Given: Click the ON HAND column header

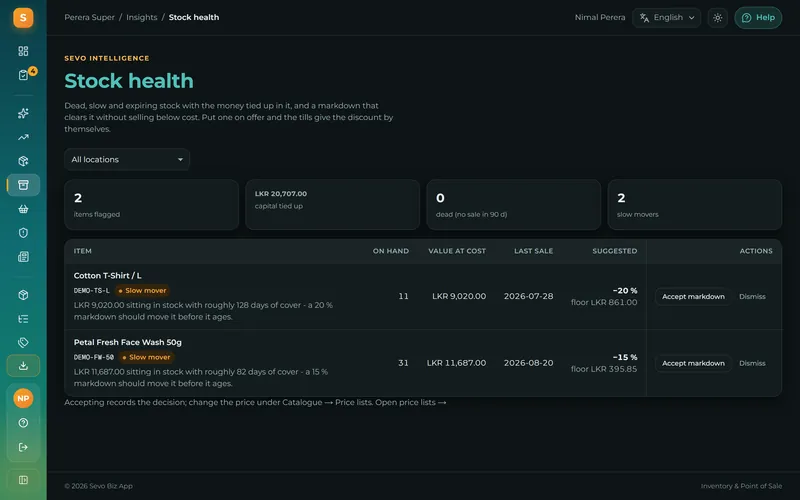Looking at the screenshot, I should [x=390, y=251].
